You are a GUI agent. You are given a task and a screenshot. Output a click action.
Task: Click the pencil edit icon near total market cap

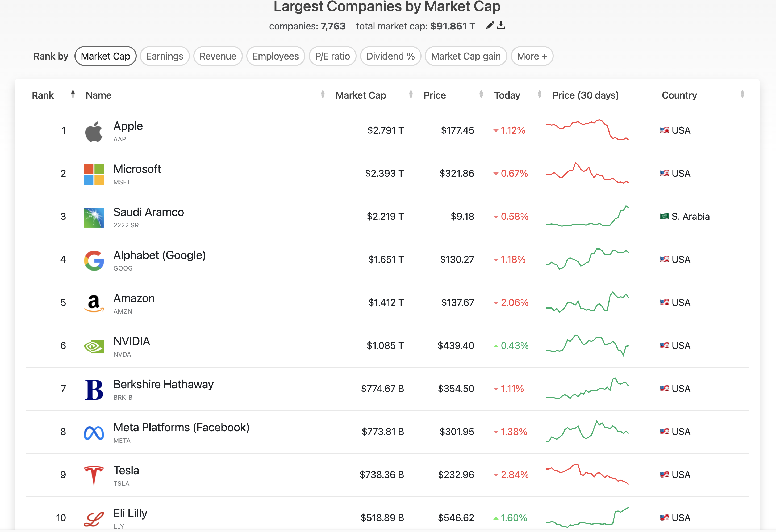click(490, 26)
